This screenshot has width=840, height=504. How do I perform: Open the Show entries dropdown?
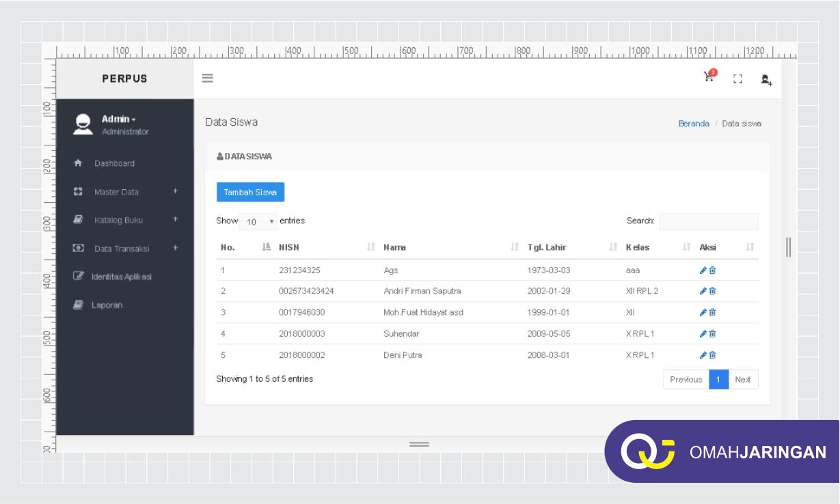[x=256, y=221]
